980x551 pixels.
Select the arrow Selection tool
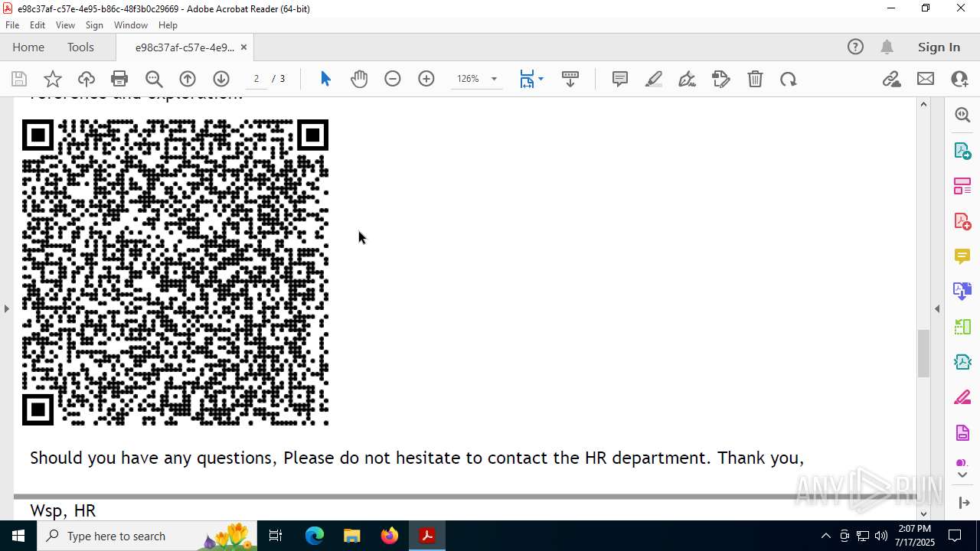[325, 79]
